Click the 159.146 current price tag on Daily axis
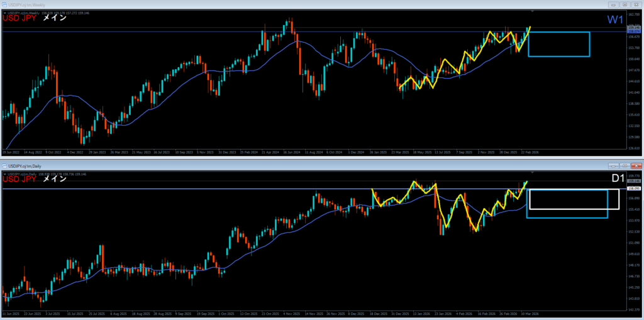The image size is (644, 320). [x=635, y=180]
